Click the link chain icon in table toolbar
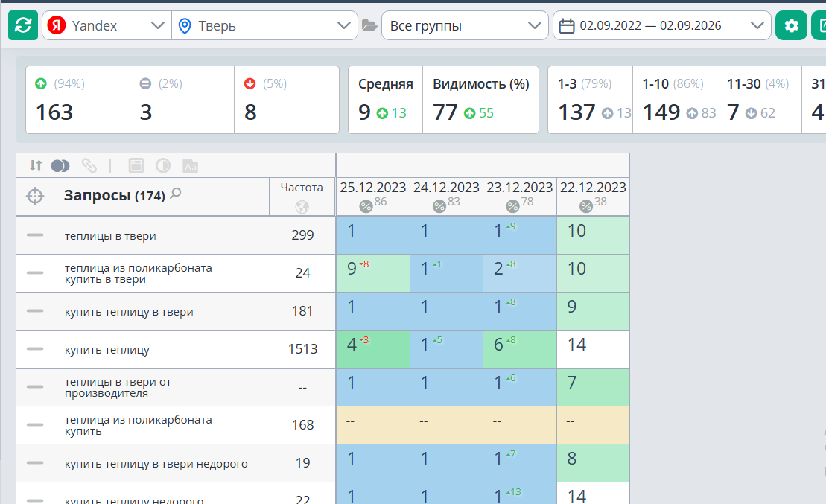Image resolution: width=826 pixels, height=504 pixels. coord(89,166)
